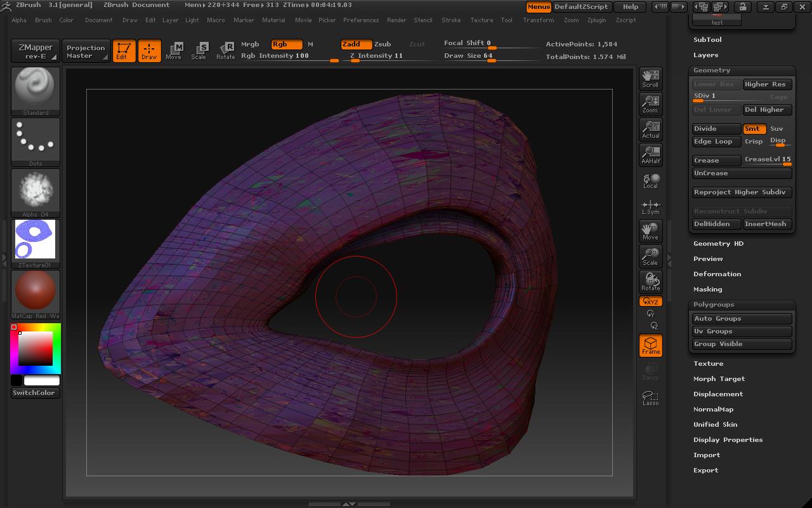Click the Divide geometry button
The width and height of the screenshot is (812, 508).
pyautogui.click(x=716, y=128)
